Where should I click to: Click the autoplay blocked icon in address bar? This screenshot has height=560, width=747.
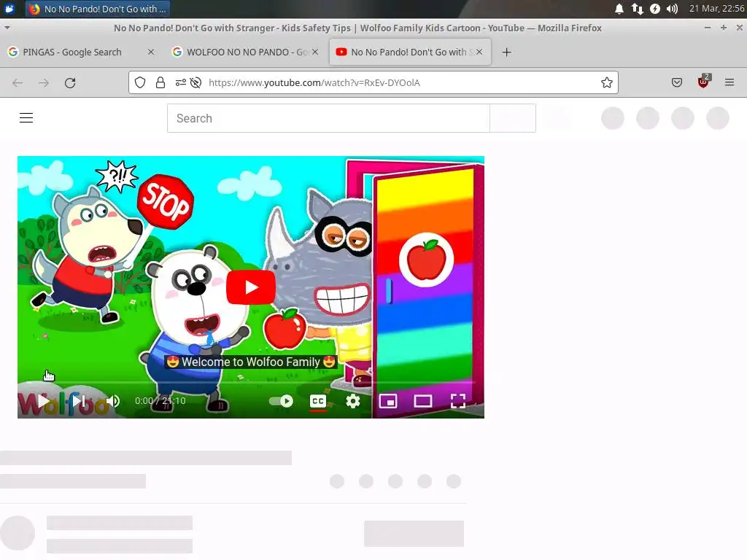[196, 83]
